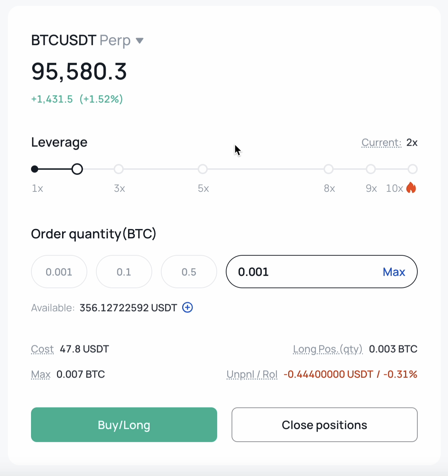The image size is (448, 476).
Task: Click the Max link in quantity field
Action: click(x=394, y=272)
